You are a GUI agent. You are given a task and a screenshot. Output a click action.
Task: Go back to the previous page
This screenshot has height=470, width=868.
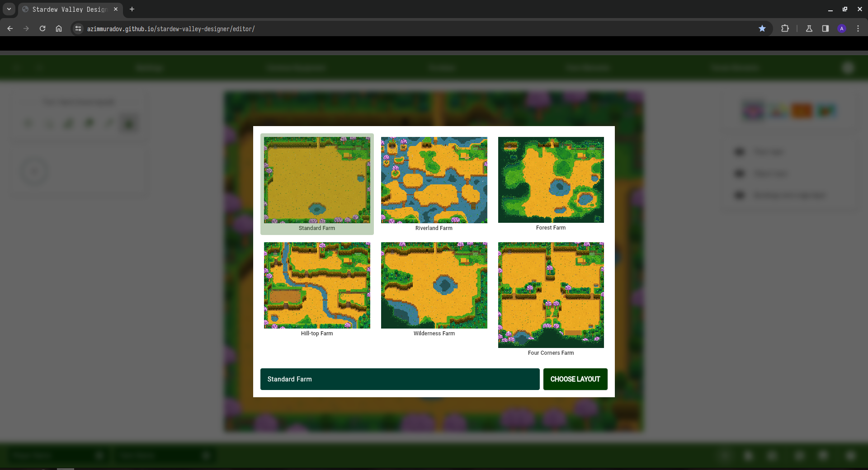[10, 28]
